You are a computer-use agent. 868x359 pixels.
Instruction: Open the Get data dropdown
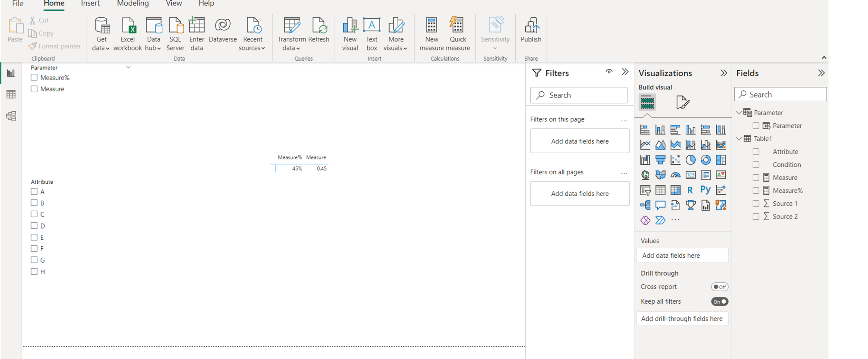[x=101, y=34]
